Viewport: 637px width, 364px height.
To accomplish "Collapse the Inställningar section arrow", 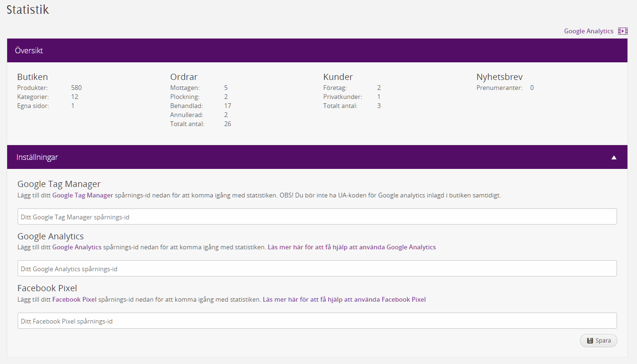I will [614, 157].
